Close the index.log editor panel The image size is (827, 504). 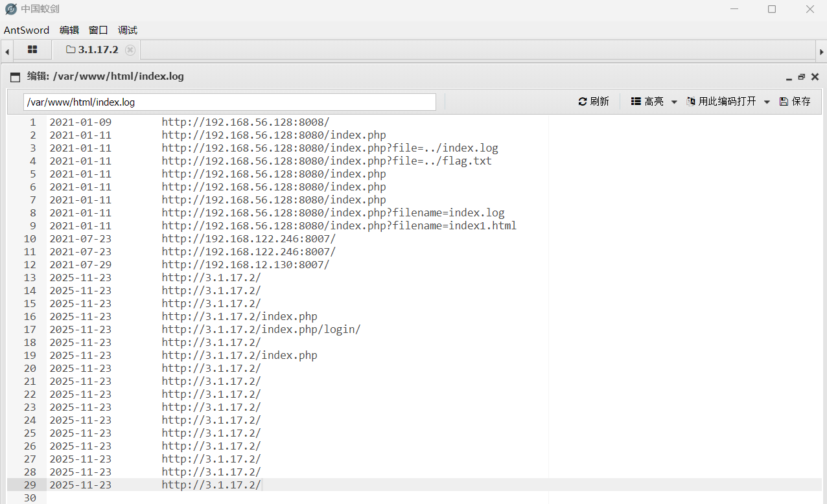[815, 76]
